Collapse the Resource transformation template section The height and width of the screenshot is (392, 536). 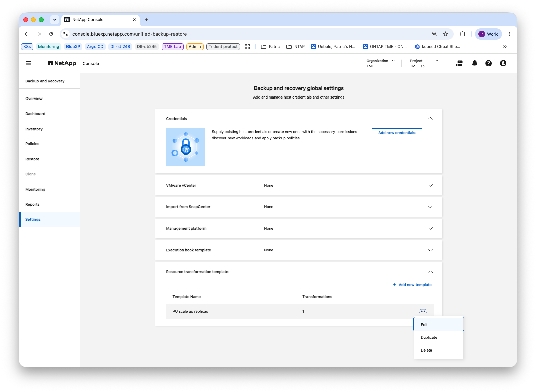coord(430,272)
